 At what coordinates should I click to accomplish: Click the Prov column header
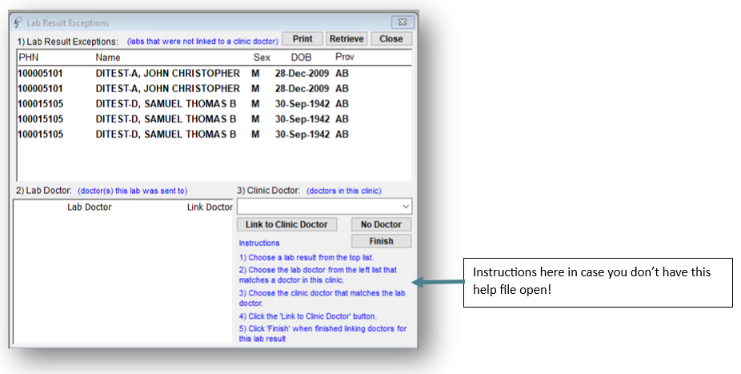click(x=345, y=57)
